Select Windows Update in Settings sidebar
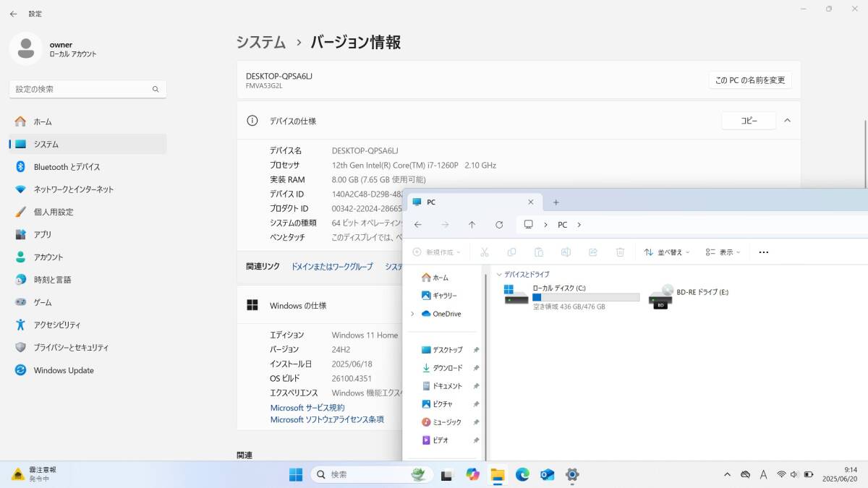868x488 pixels. point(64,370)
